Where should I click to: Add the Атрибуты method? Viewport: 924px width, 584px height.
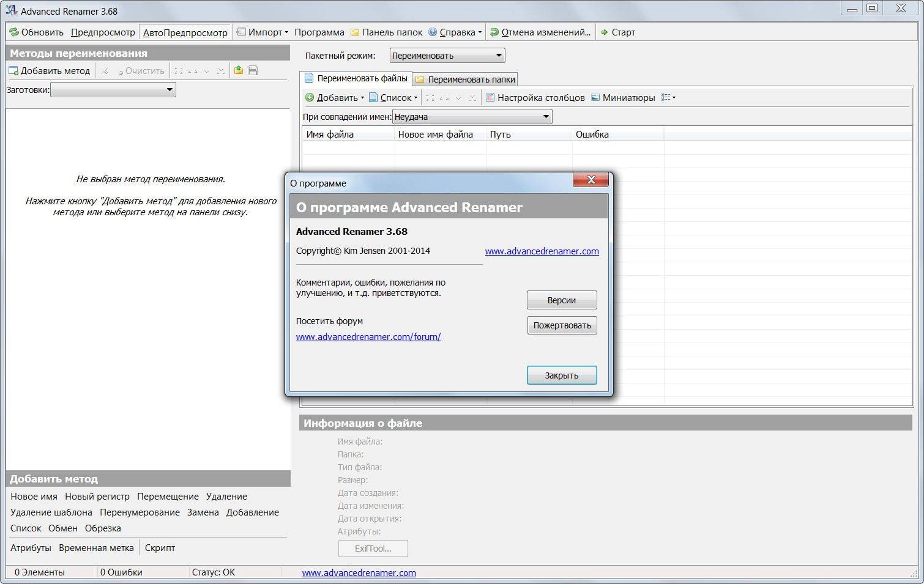(31, 548)
